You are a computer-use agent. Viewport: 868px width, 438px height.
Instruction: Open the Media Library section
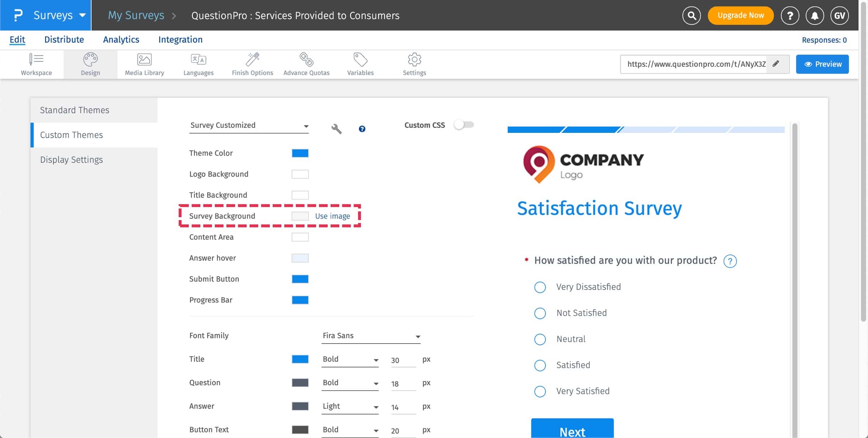point(144,64)
